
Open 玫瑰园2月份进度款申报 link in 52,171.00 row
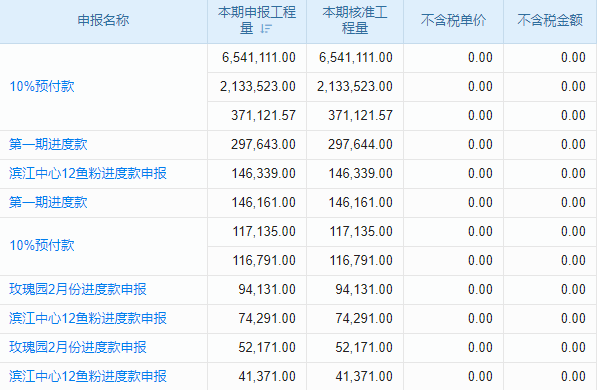point(78,347)
